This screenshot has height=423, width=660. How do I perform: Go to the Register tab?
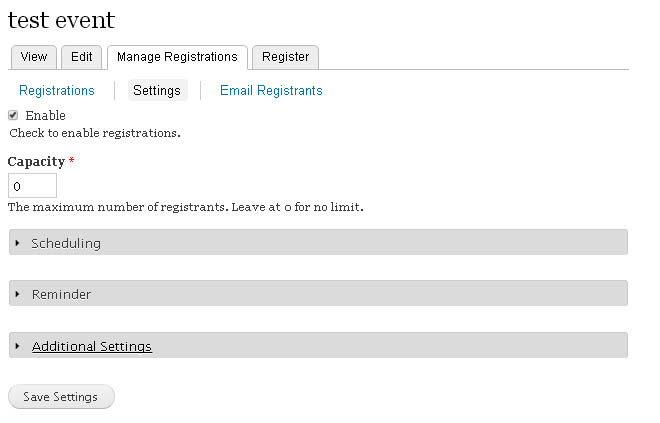285,57
